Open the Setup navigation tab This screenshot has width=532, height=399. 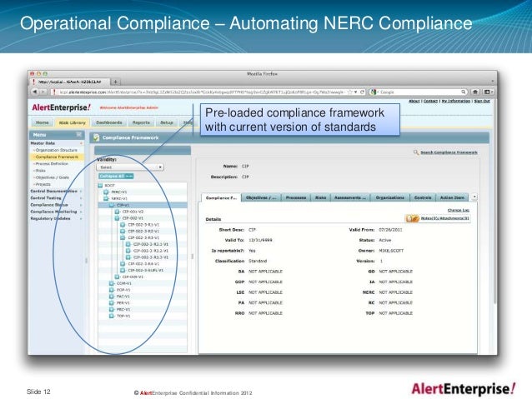coord(167,122)
